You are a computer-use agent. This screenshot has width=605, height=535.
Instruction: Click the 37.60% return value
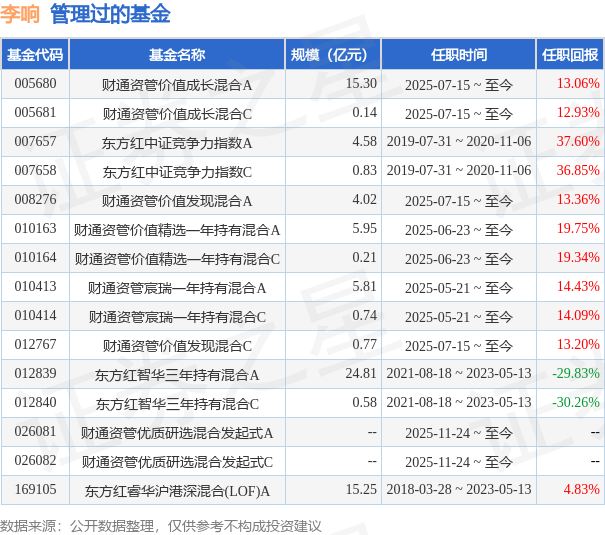tap(577, 142)
